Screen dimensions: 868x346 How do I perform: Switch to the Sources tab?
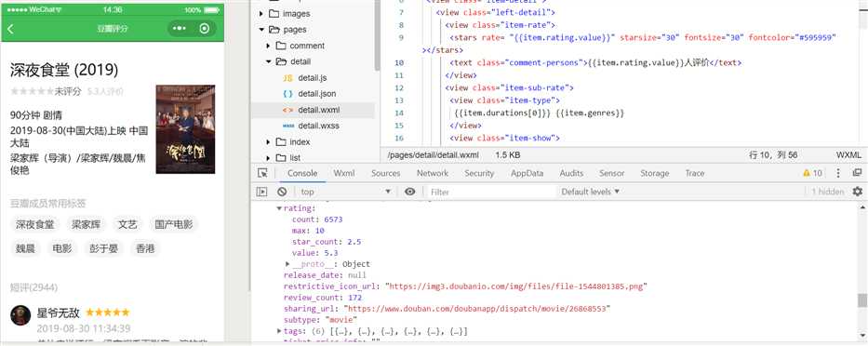[386, 173]
